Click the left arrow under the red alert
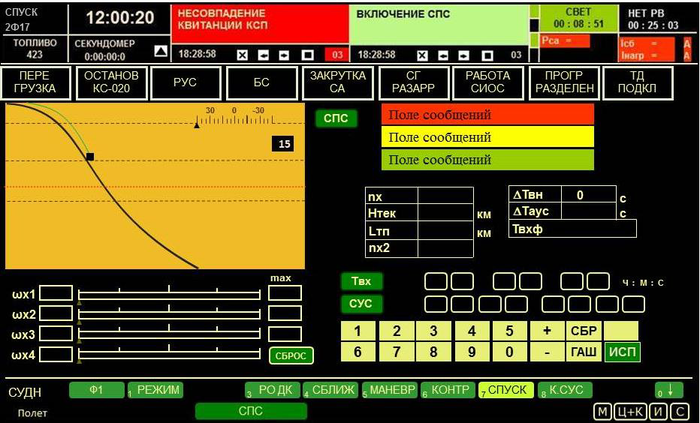The image size is (700, 423). pyautogui.click(x=264, y=55)
